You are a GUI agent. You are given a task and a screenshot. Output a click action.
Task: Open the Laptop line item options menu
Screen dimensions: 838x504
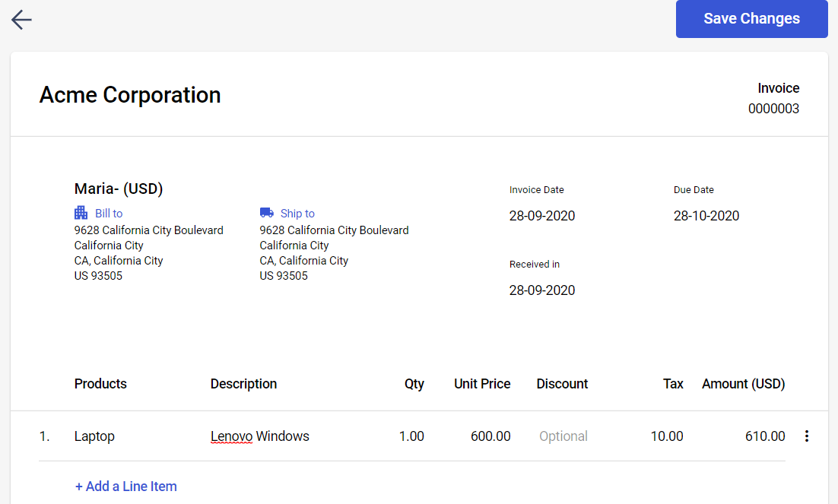click(807, 436)
